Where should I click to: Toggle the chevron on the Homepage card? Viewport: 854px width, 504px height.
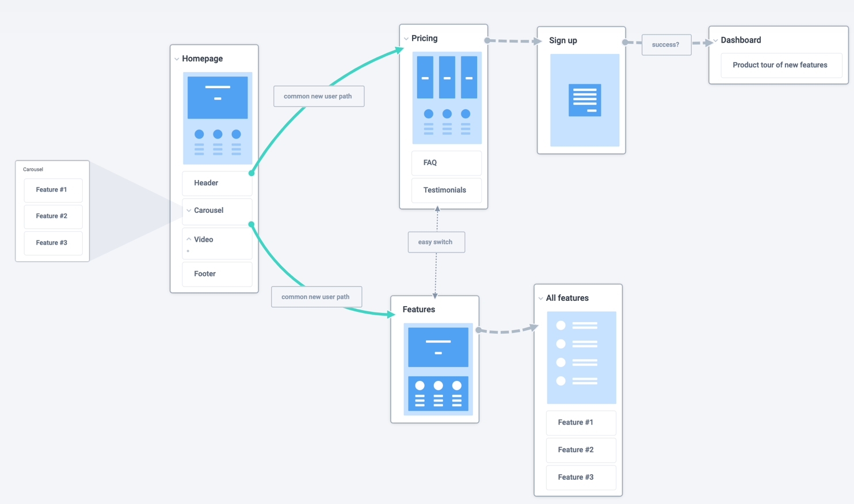pyautogui.click(x=176, y=58)
